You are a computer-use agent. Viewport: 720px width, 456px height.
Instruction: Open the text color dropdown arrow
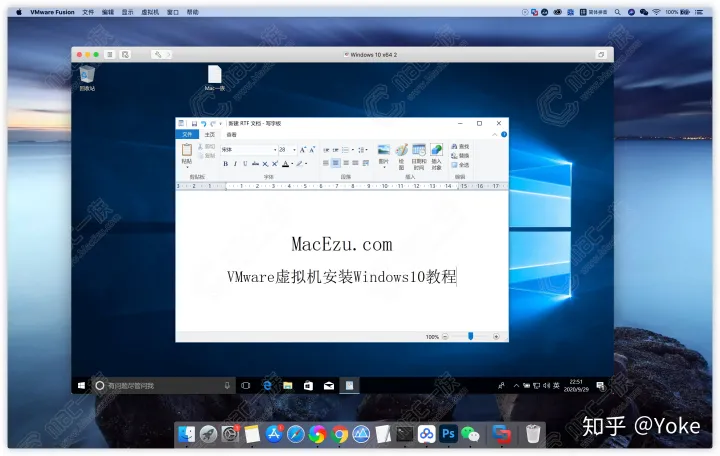pyautogui.click(x=292, y=164)
